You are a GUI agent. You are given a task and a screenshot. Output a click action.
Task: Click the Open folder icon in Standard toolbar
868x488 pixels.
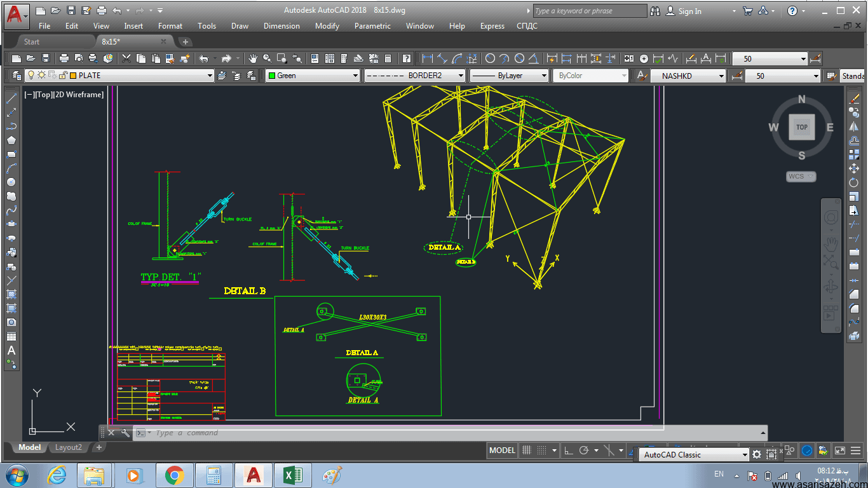(30, 58)
